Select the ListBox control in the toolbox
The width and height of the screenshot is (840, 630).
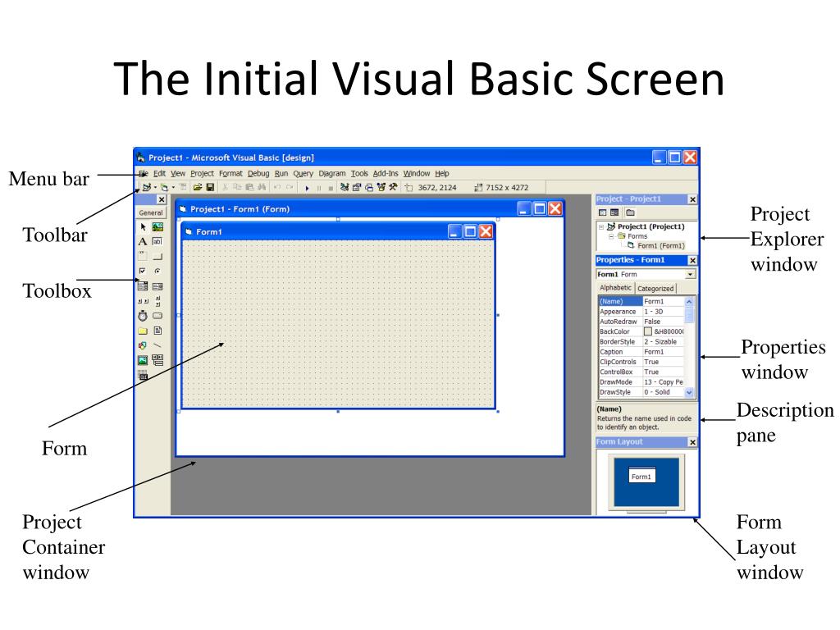click(x=157, y=286)
